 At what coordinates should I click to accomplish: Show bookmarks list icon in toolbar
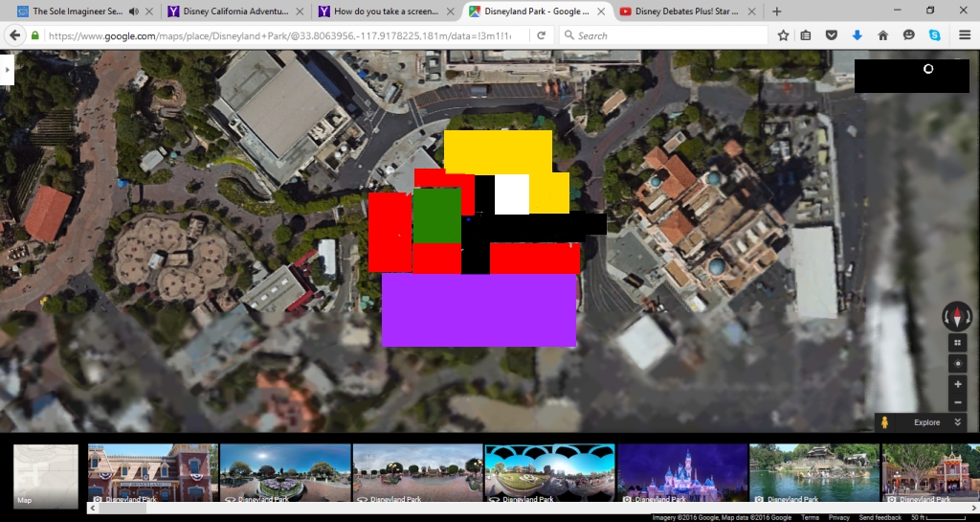(806, 35)
